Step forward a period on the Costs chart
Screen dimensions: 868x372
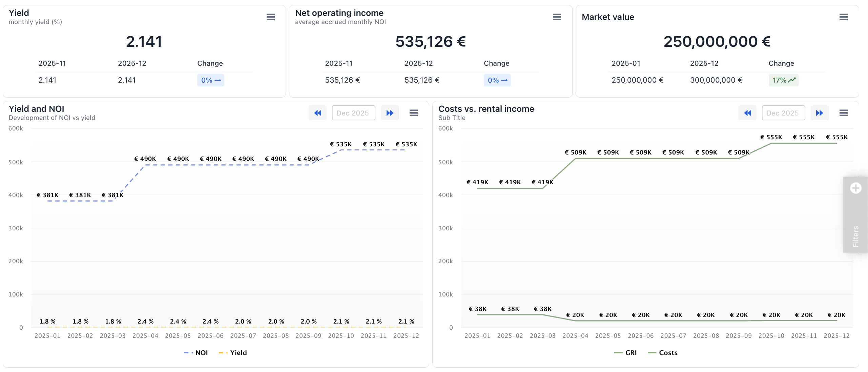pos(819,113)
